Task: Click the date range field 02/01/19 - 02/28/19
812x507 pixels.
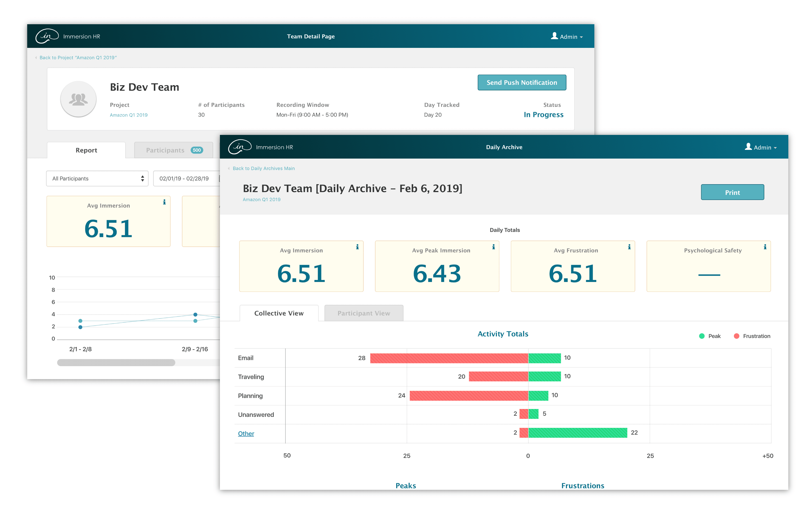Action: pos(184,178)
